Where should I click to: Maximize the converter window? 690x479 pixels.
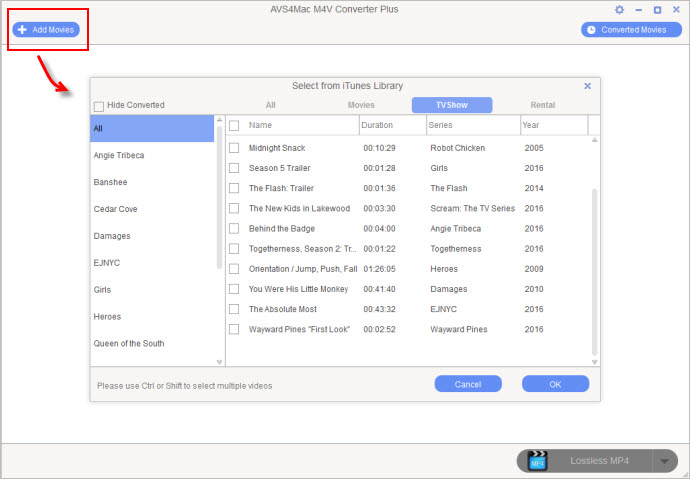pos(657,10)
